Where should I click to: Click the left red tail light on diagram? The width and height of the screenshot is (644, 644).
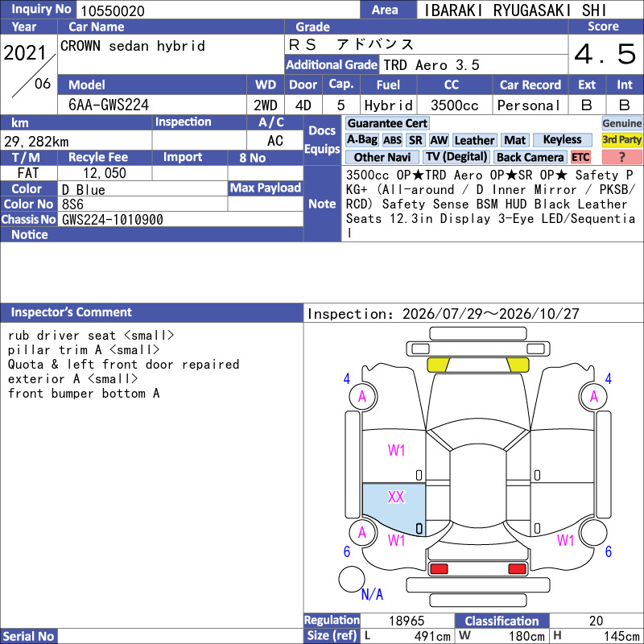click(x=439, y=569)
